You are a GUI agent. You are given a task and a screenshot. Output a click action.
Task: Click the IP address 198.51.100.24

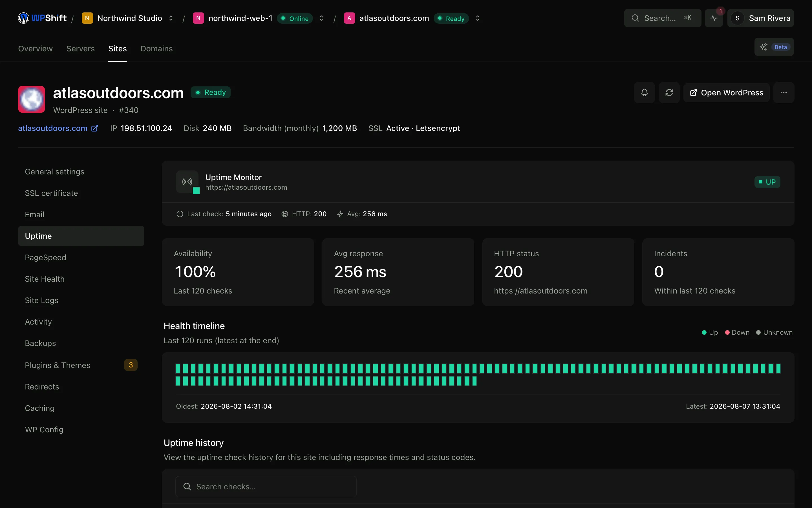pos(146,128)
